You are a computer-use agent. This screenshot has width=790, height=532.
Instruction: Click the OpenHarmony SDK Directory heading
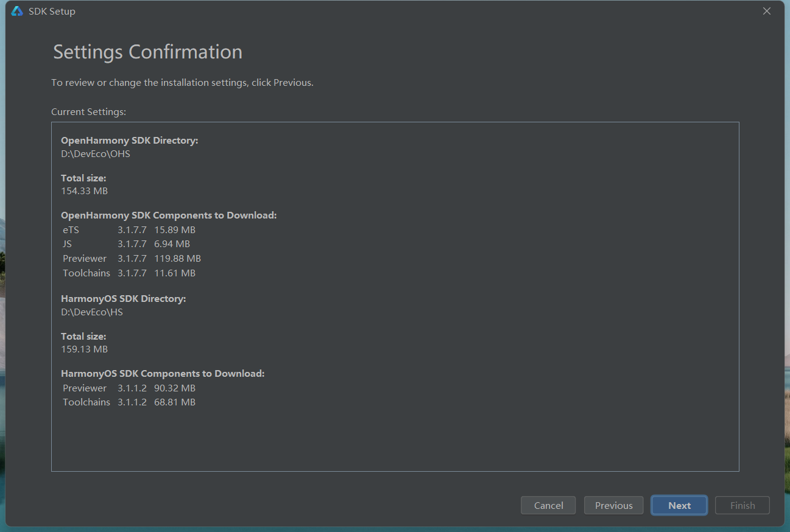click(130, 141)
